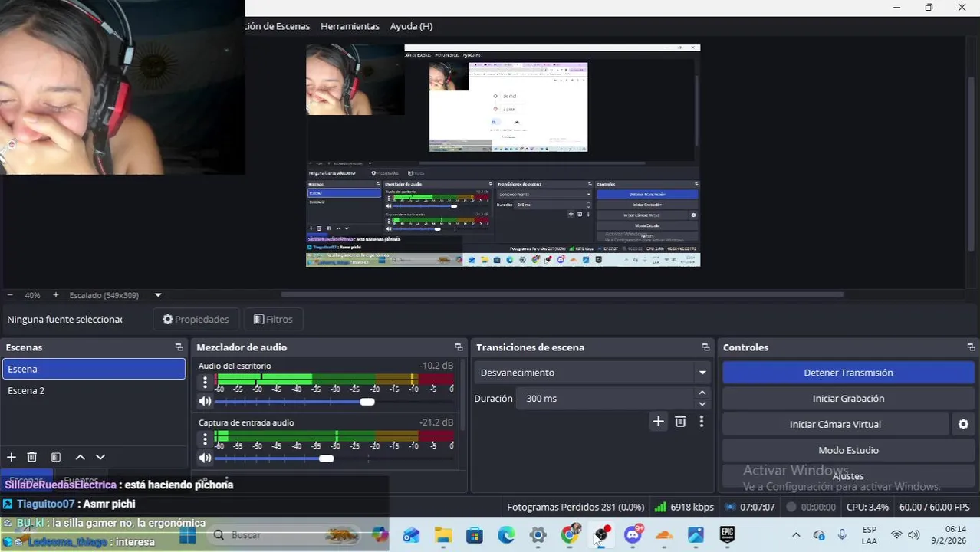980x552 pixels.
Task: Open Ajustes in the Controles panel
Action: tap(848, 476)
